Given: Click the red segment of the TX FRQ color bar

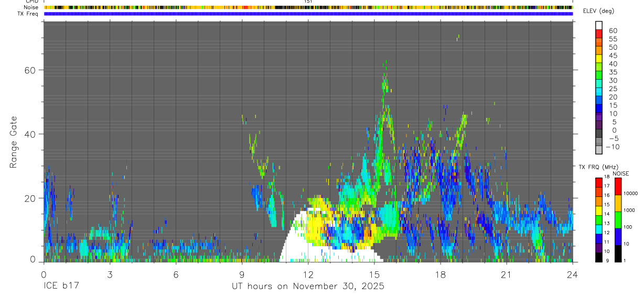Looking at the screenshot, I should 599,183.
